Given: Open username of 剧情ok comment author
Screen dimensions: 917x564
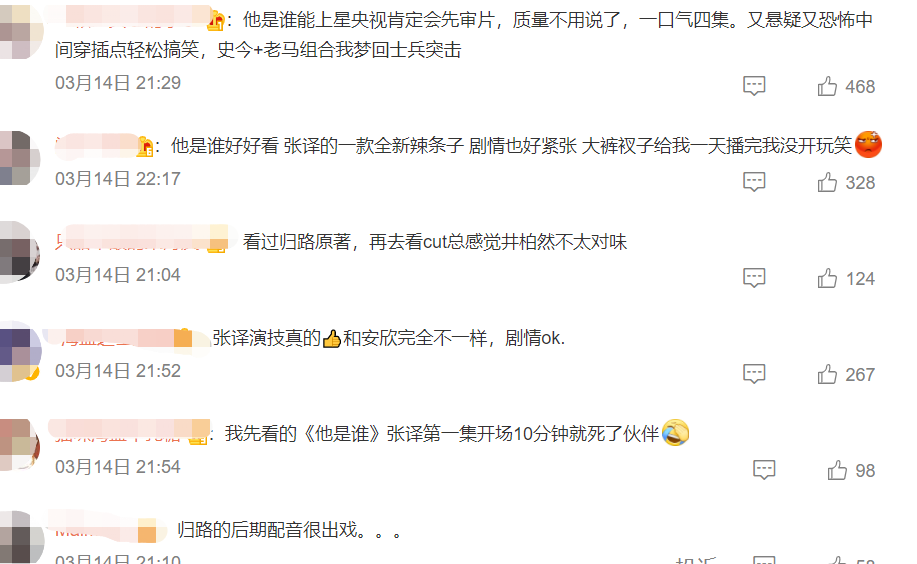Looking at the screenshot, I should coord(123,337).
